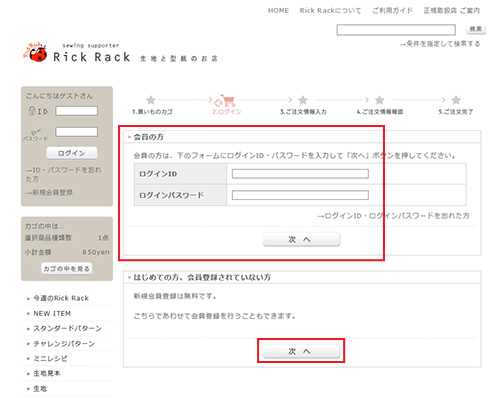
Task: Open 条件を指定して検索する link
Action: [440, 44]
